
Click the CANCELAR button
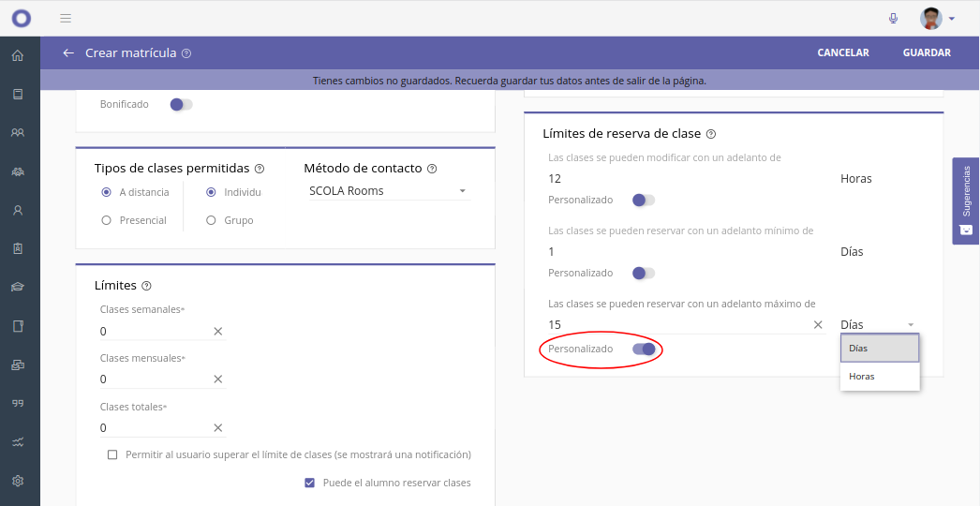click(842, 53)
